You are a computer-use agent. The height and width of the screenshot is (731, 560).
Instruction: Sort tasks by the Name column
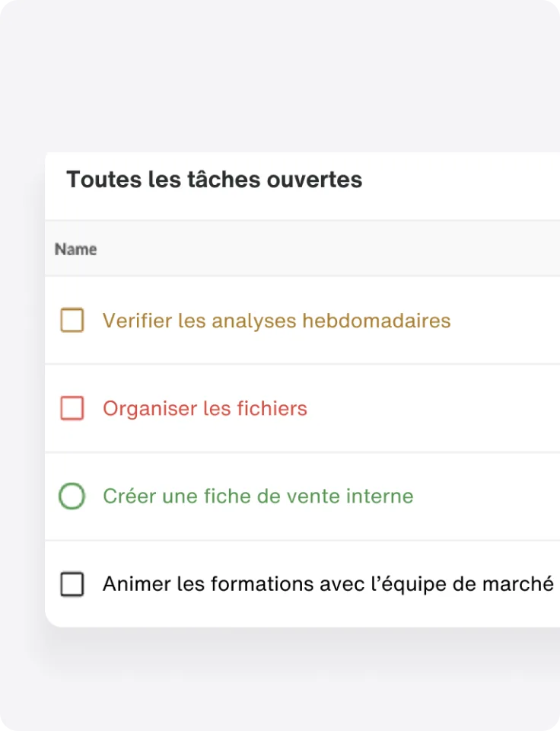point(75,249)
